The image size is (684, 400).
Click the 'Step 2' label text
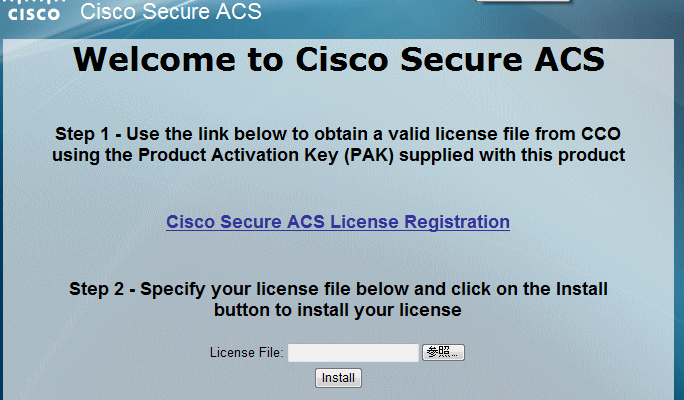point(97,289)
